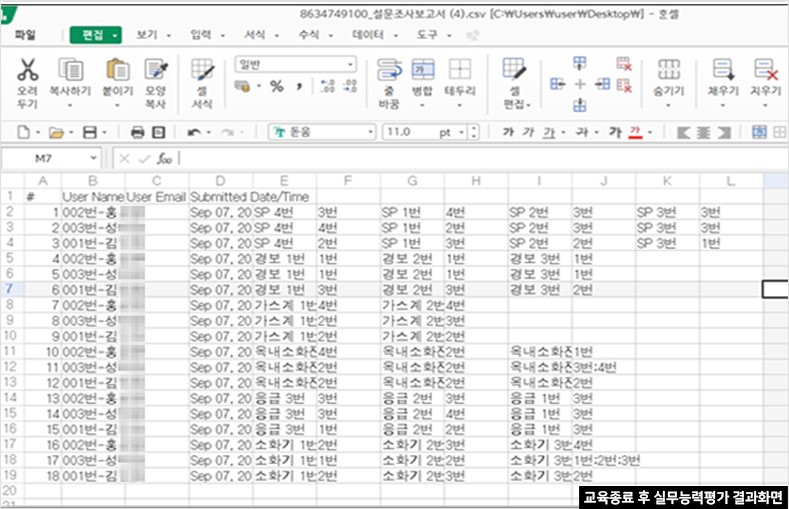Click the undo arrow icon
Screen dimensions: 789x509
coord(194,132)
